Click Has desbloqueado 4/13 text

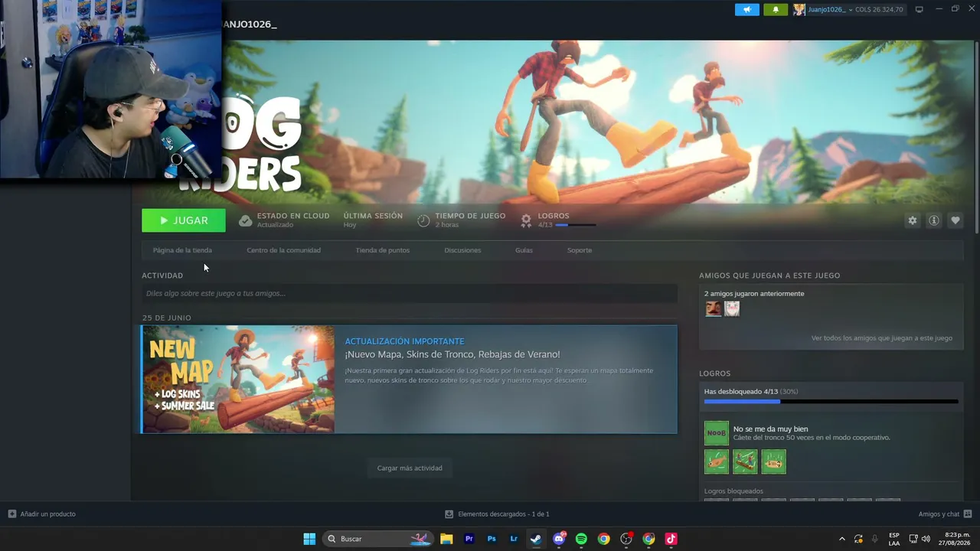pyautogui.click(x=741, y=392)
